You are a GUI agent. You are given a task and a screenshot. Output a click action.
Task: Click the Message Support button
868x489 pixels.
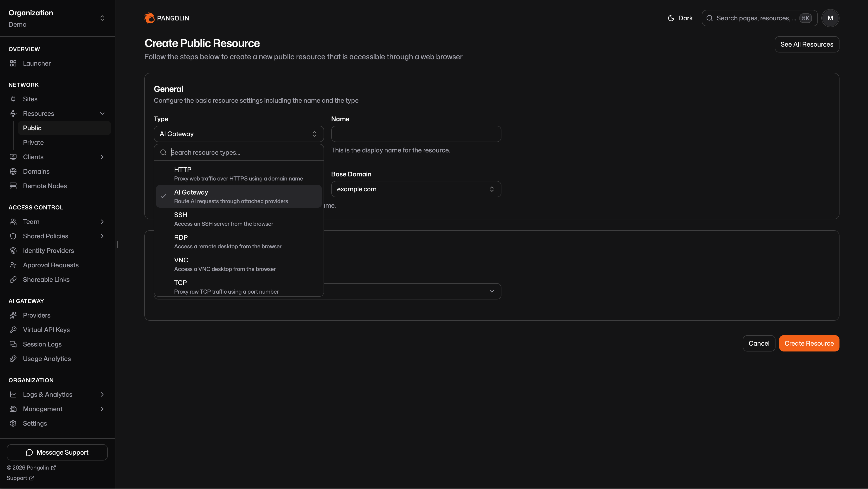57,452
